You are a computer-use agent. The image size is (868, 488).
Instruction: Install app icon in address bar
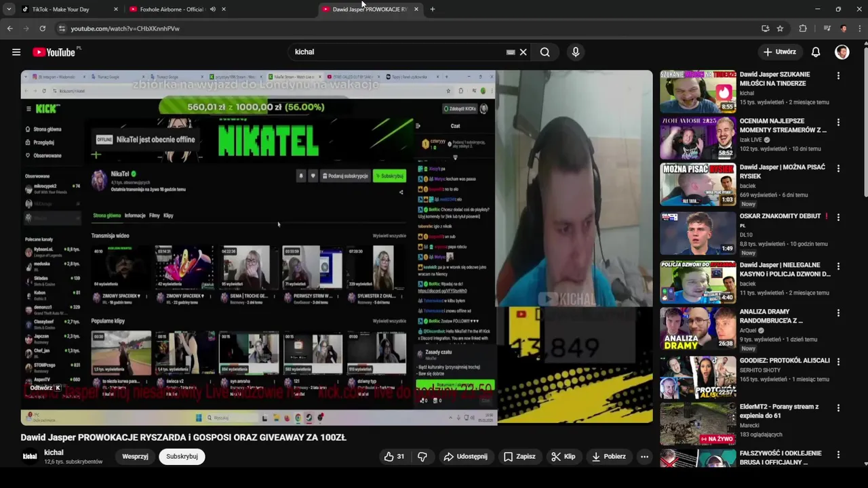[x=766, y=28]
